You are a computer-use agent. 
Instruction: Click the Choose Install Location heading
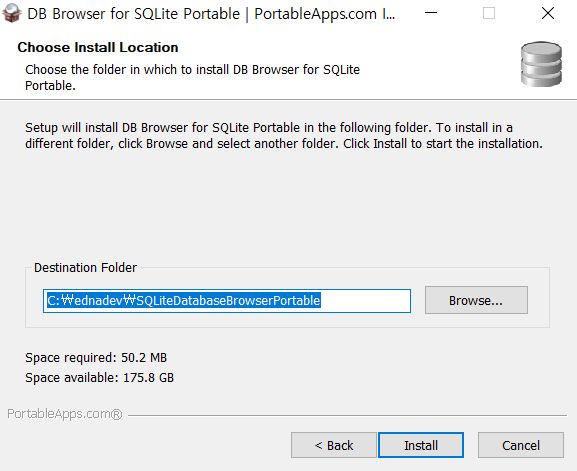click(x=98, y=47)
